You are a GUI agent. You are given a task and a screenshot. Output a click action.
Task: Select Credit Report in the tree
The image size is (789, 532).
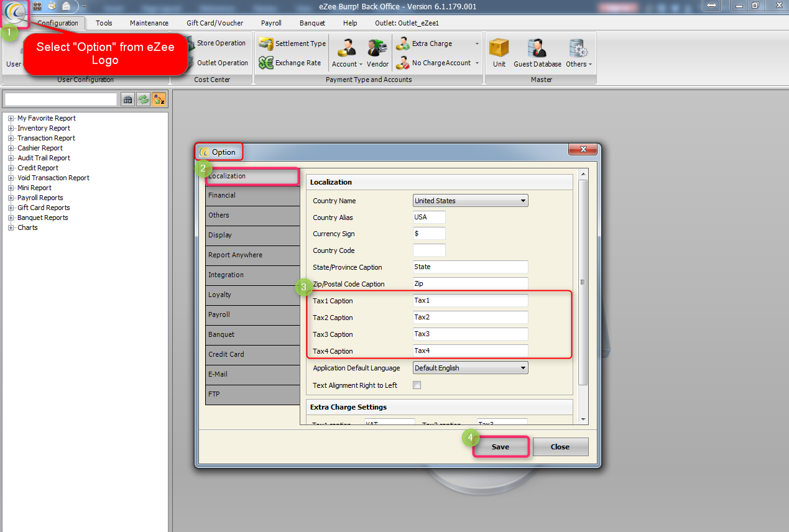[x=38, y=168]
